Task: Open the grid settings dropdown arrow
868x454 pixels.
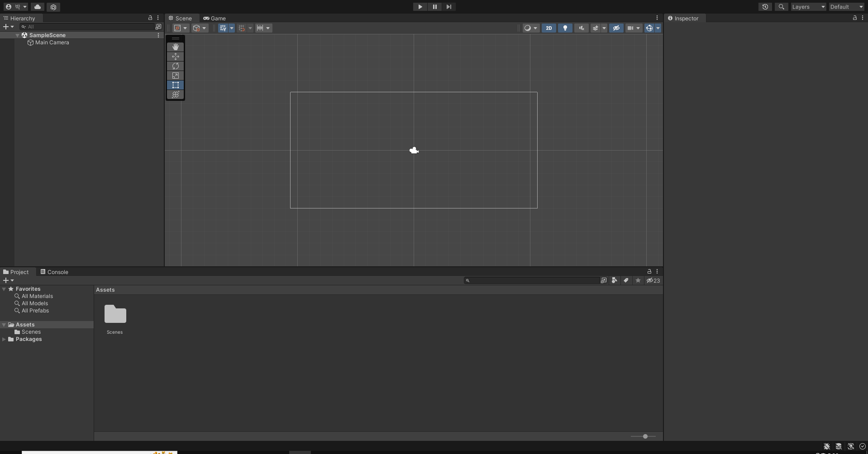Action: click(x=232, y=28)
